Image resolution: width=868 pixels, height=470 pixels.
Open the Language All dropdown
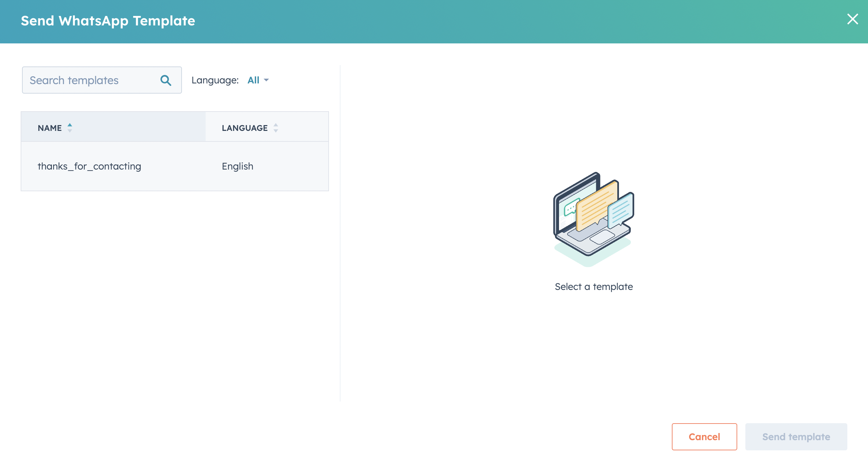[258, 80]
